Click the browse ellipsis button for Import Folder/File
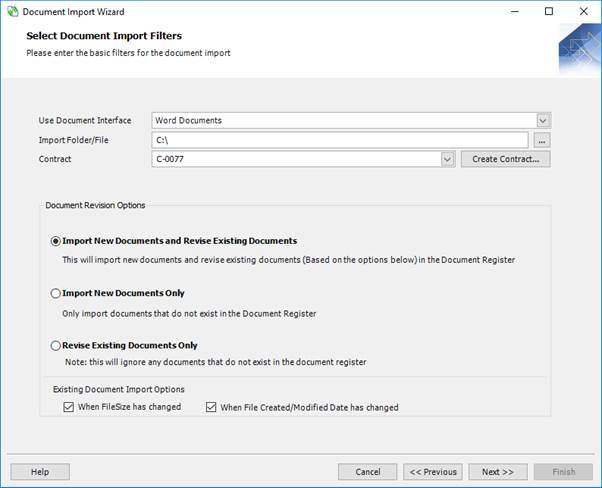The width and height of the screenshot is (602, 488). pyautogui.click(x=542, y=140)
